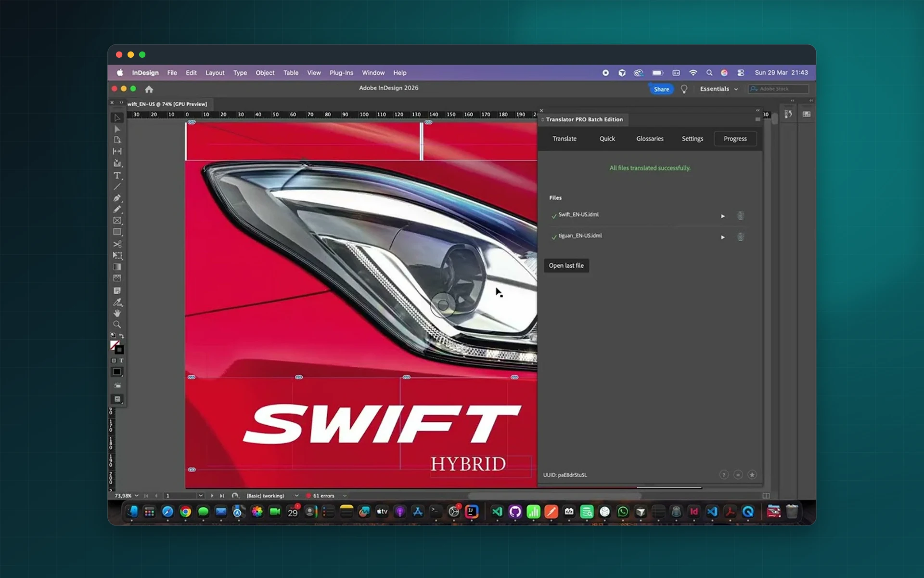
Task: Select the Scissors tool
Action: pos(117,244)
